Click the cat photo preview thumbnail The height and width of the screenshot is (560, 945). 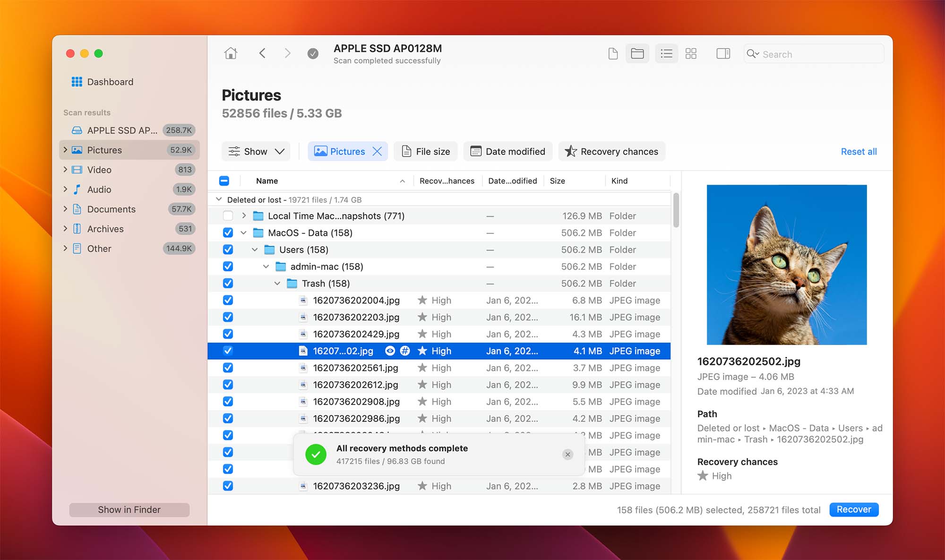[787, 265]
